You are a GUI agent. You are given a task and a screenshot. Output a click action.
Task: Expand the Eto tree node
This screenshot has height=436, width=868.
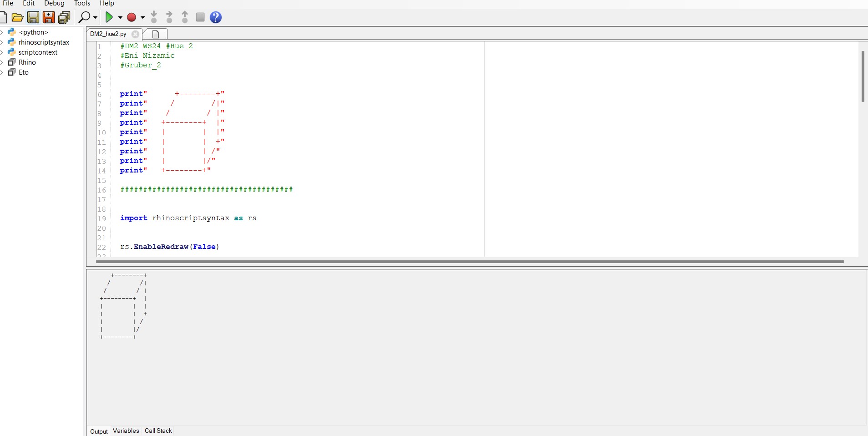click(3, 72)
